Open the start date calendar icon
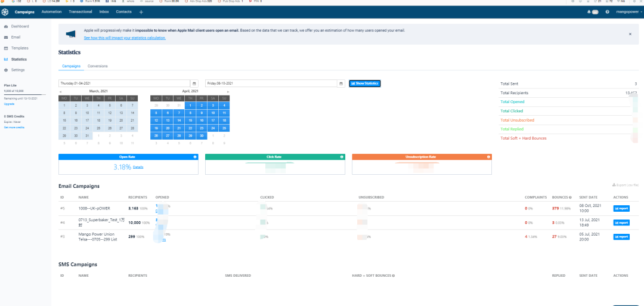644x306 pixels. [194, 84]
